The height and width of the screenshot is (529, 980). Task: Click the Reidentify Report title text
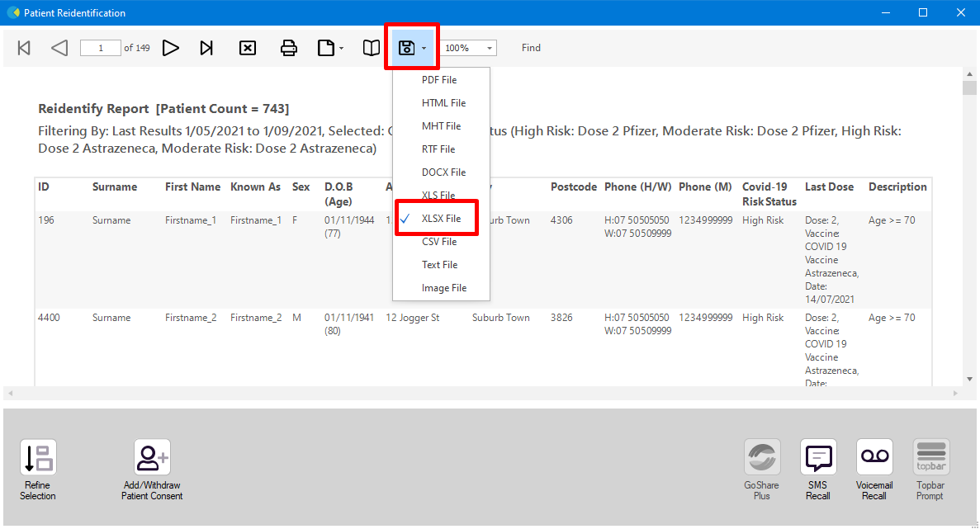point(163,109)
